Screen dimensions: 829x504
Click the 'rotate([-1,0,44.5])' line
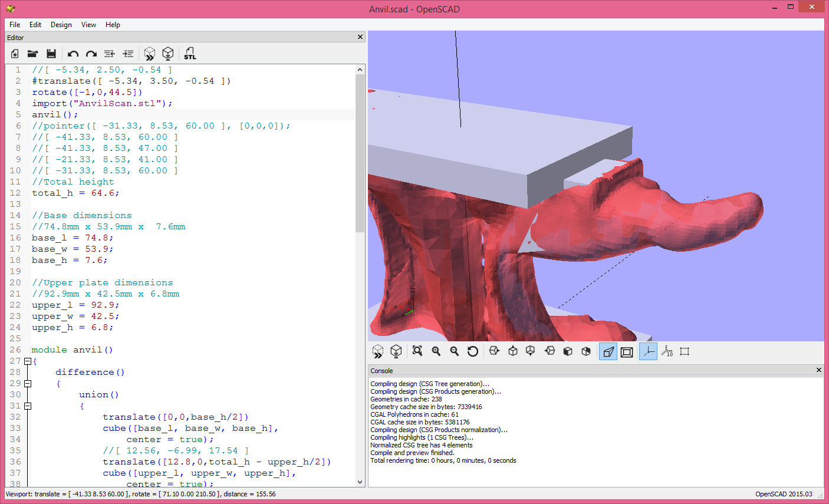(87, 93)
